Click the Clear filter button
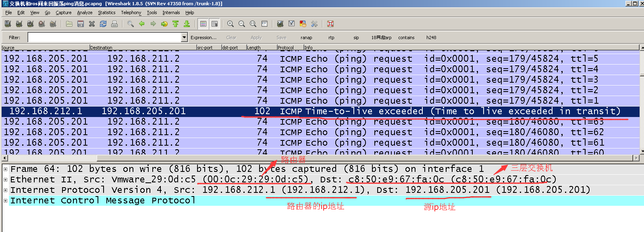The height and width of the screenshot is (232, 644). click(x=231, y=38)
